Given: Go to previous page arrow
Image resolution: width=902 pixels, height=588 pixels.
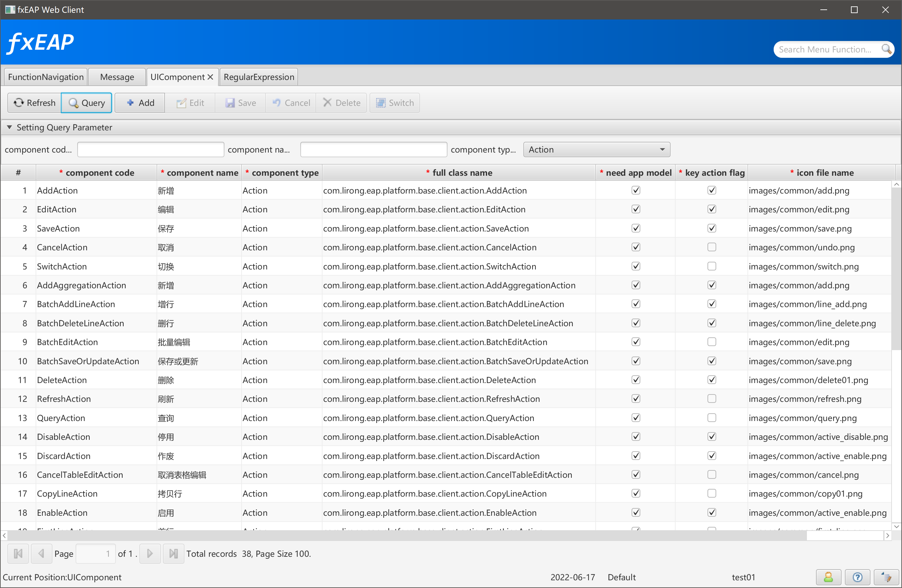Looking at the screenshot, I should (41, 553).
